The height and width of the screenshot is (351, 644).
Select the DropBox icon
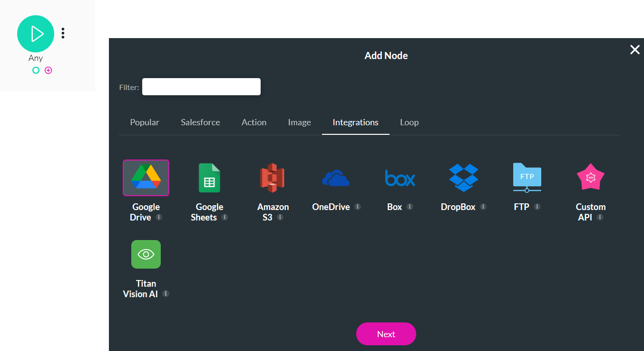pos(464,178)
